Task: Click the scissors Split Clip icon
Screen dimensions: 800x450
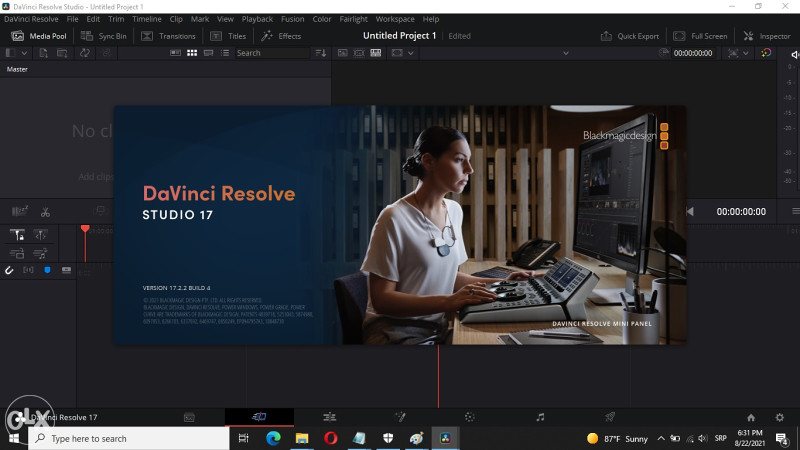Action: [45, 212]
